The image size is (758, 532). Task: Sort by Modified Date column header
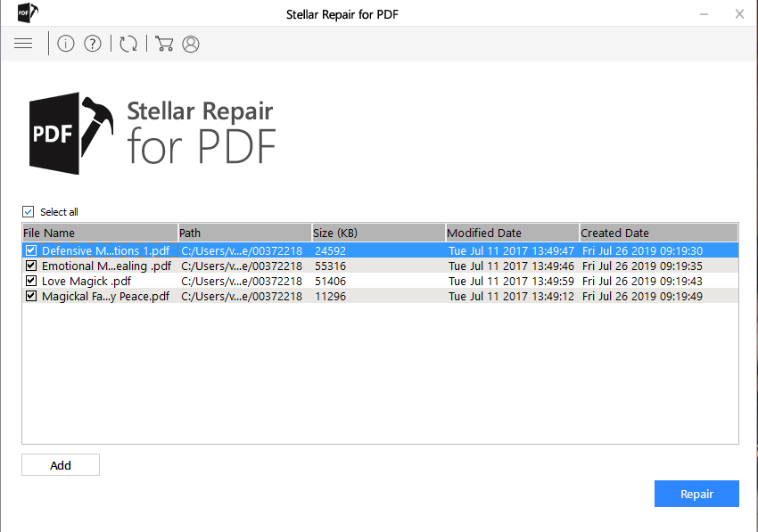click(x=512, y=233)
